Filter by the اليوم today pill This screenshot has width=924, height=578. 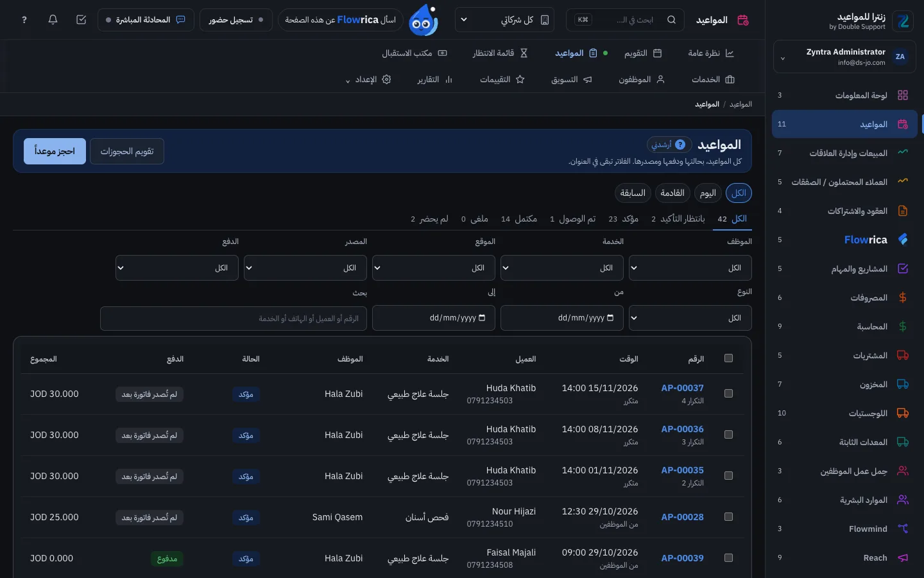(708, 193)
